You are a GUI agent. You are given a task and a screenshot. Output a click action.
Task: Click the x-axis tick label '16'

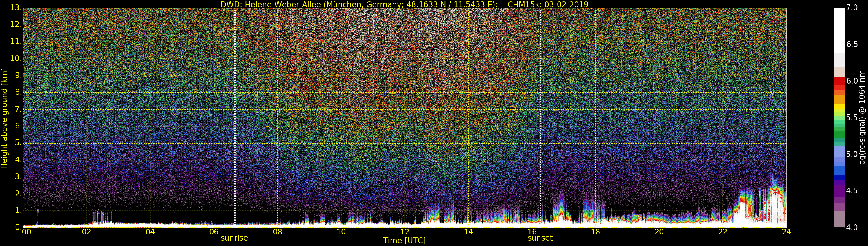pyautogui.click(x=532, y=232)
